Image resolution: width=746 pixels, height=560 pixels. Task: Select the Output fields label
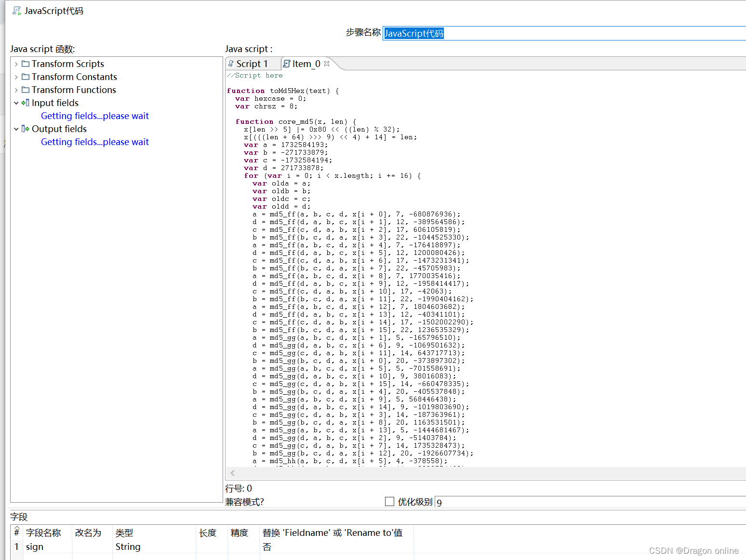tap(59, 129)
